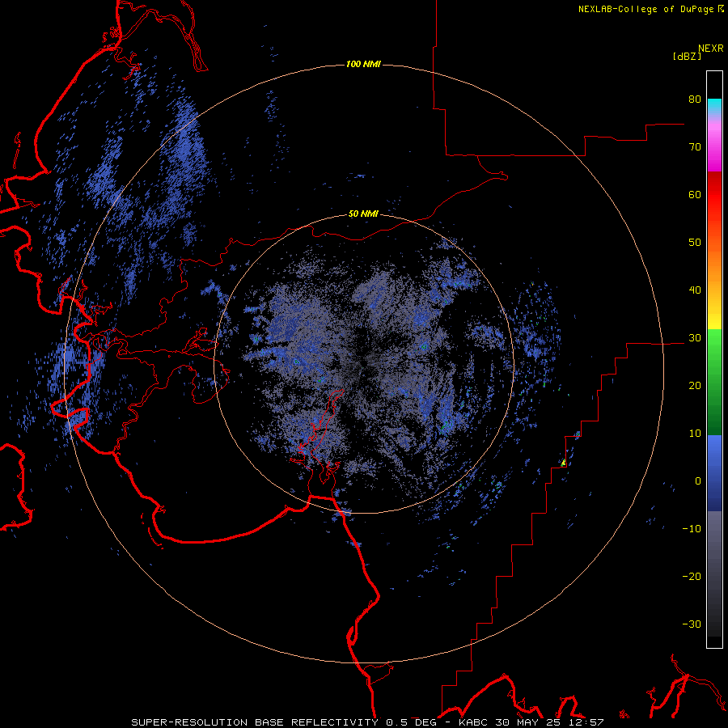728x728 pixels.
Task: Click the 20 dBZ value on the legend
Action: pos(695,385)
